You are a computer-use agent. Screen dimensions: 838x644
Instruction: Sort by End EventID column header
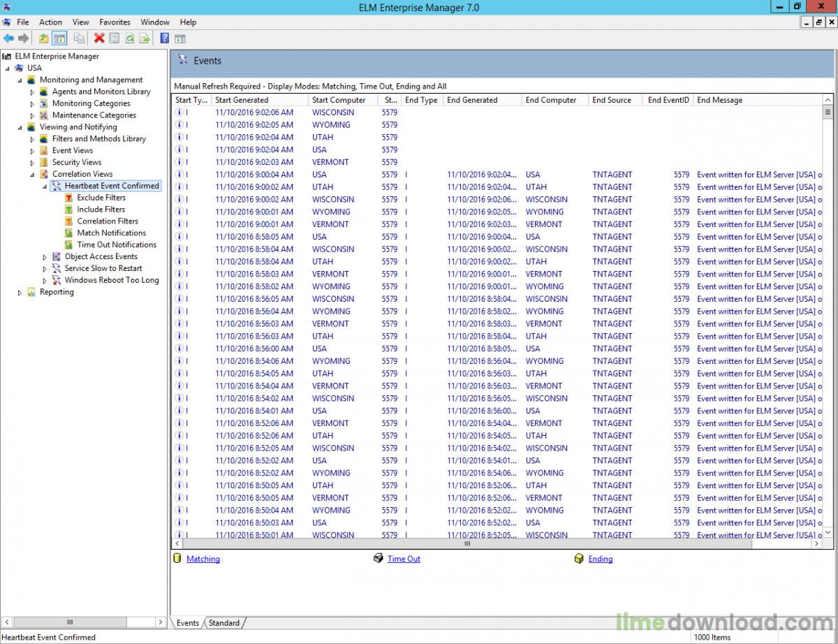(668, 100)
